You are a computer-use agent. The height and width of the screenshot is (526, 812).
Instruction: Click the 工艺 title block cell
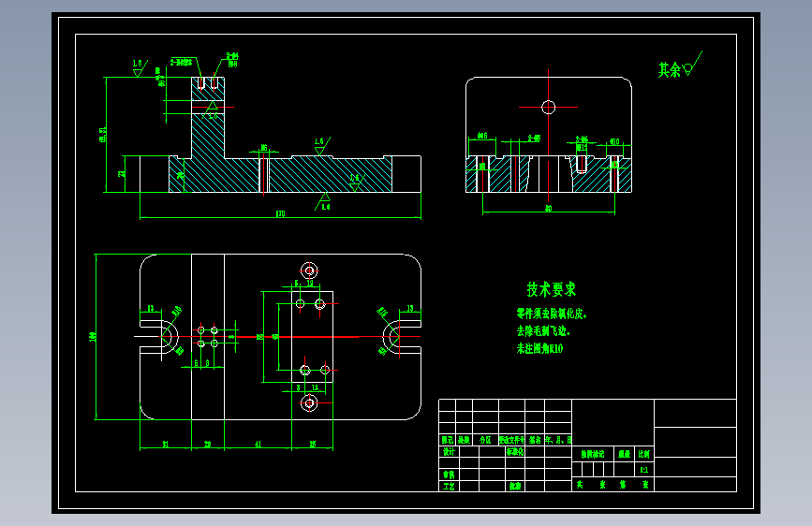click(x=449, y=487)
